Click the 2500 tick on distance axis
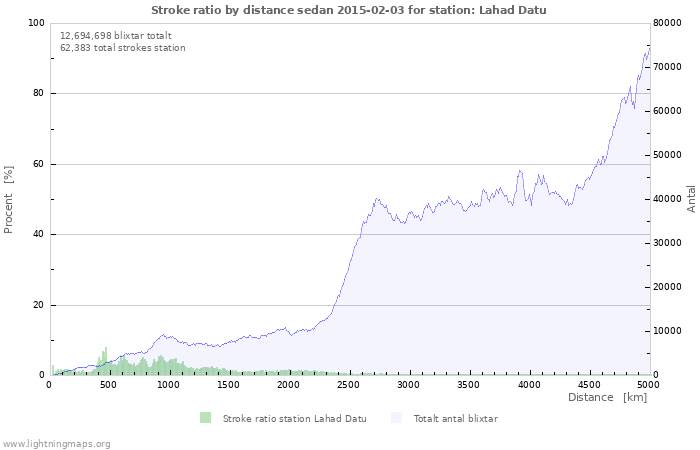This screenshot has width=700, height=450. [348, 385]
